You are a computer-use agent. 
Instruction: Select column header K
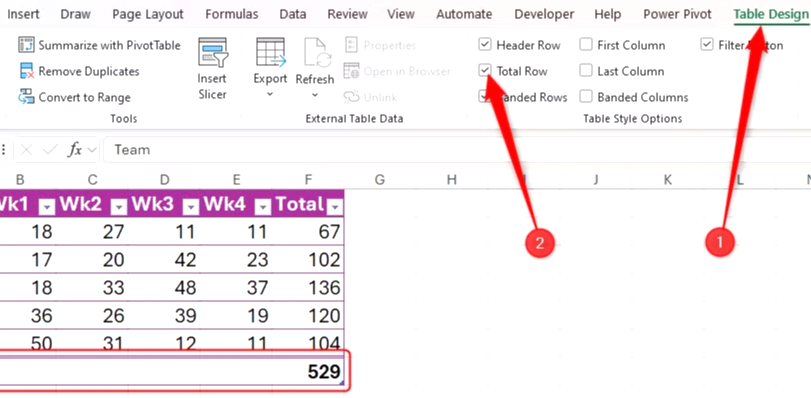click(668, 180)
